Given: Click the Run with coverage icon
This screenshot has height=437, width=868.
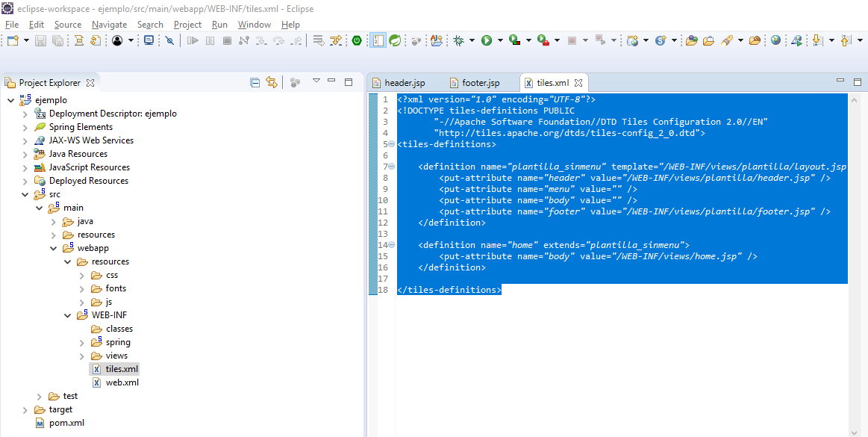Looking at the screenshot, I should point(515,40).
